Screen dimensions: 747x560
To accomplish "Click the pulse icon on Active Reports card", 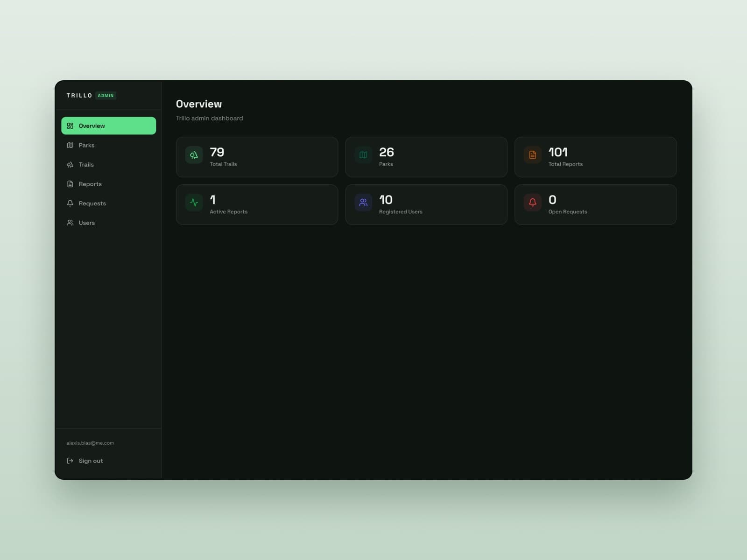I will click(194, 203).
